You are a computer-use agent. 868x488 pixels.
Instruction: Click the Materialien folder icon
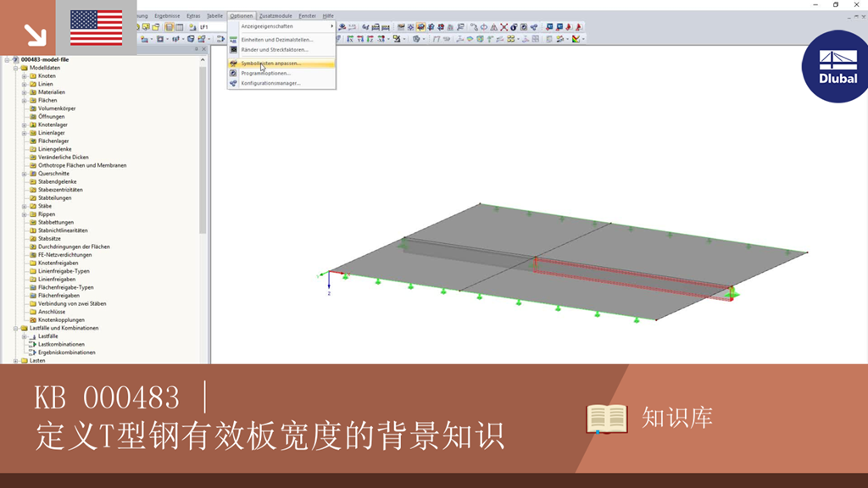33,92
